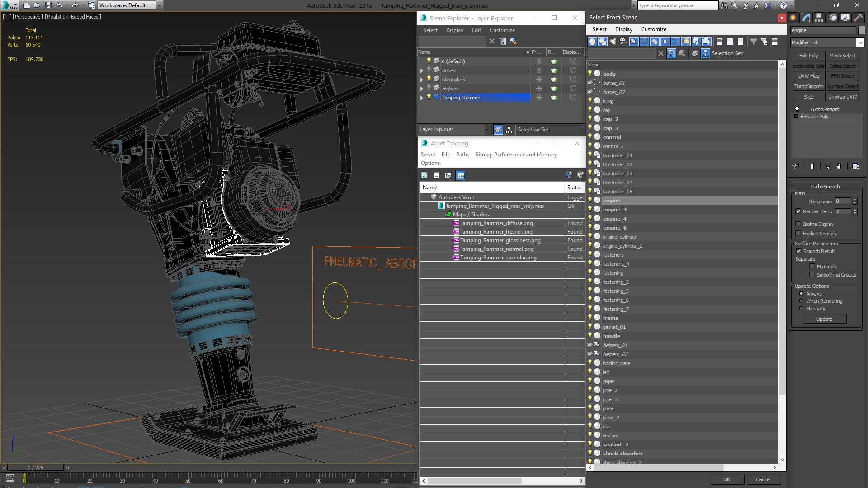868x488 pixels.
Task: Open the Hierarchy command panel tab
Action: point(819,18)
